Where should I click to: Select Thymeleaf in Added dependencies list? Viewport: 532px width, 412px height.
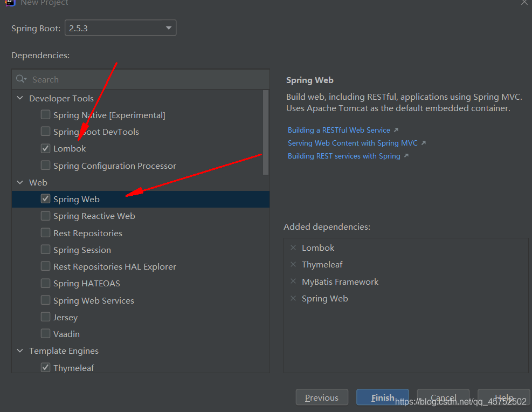tap(322, 265)
